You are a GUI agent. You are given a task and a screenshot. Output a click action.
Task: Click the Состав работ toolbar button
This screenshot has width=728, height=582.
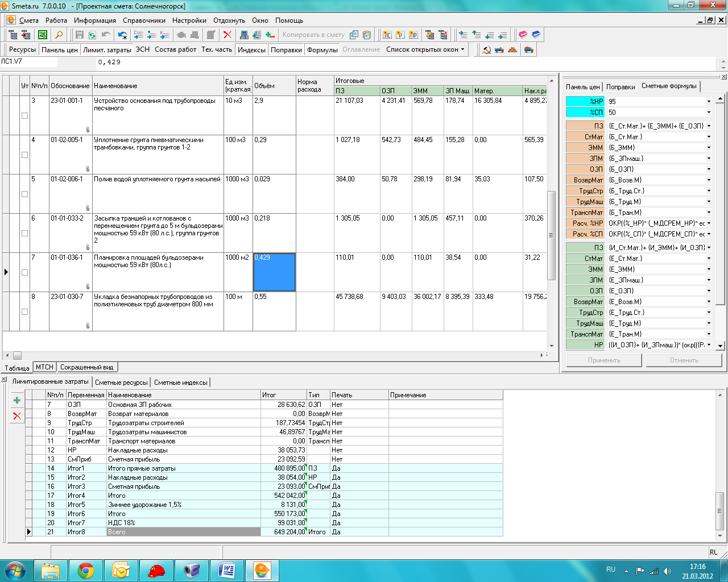click(176, 50)
